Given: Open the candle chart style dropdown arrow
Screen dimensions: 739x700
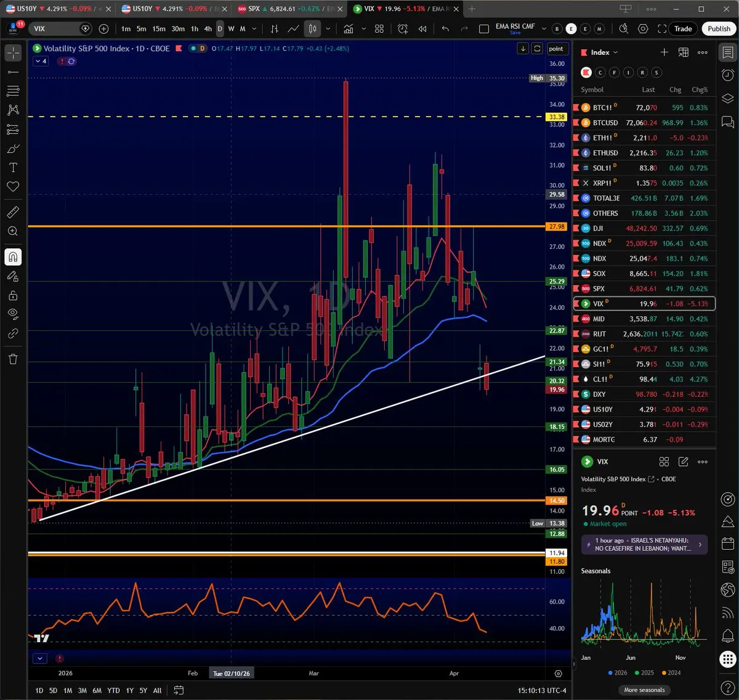Looking at the screenshot, I should tap(328, 28).
